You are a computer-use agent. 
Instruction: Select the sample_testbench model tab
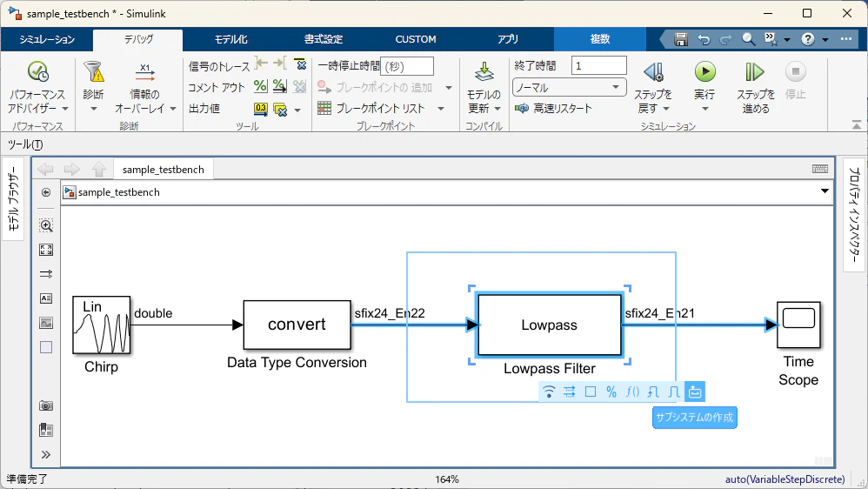tap(164, 170)
